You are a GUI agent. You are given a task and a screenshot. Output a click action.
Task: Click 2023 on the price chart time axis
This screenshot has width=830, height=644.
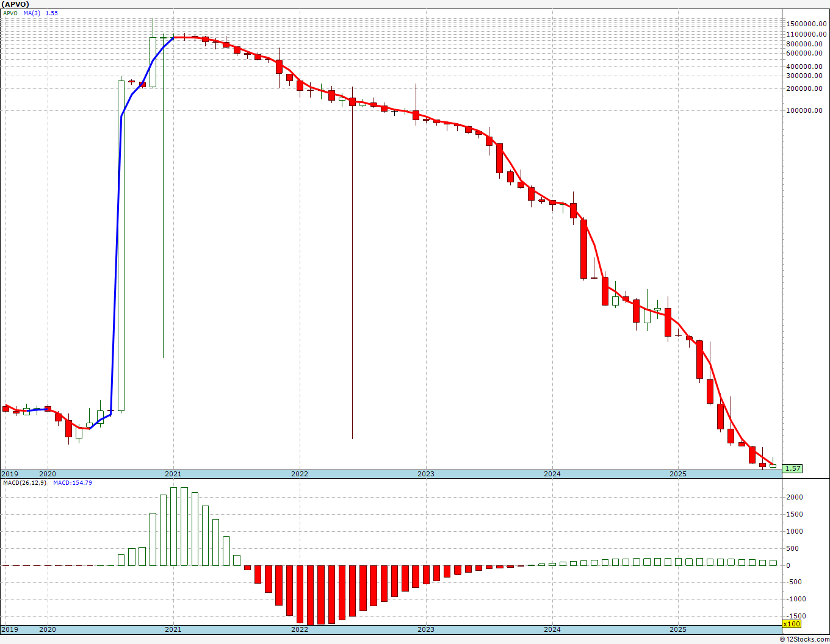[426, 473]
